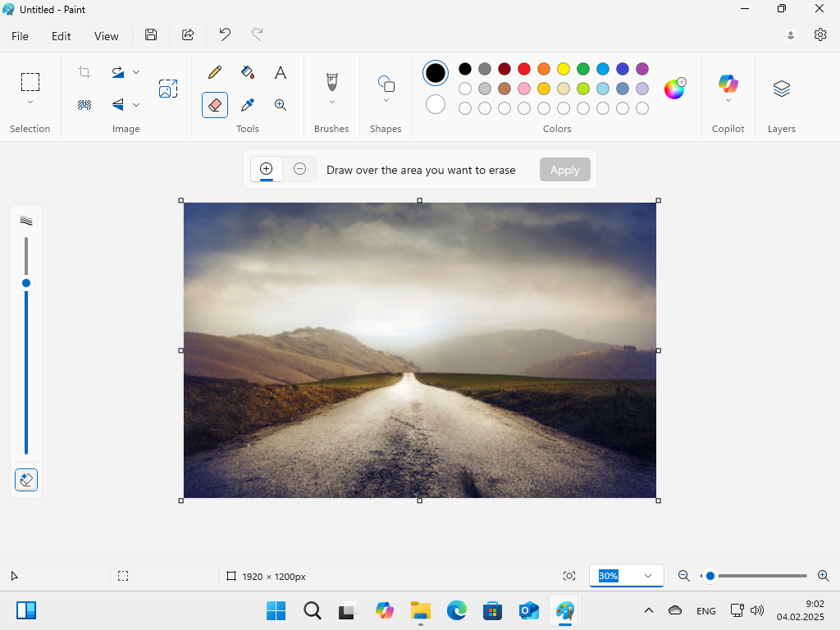Image resolution: width=840 pixels, height=630 pixels.
Task: Click the Save icon
Action: [150, 34]
